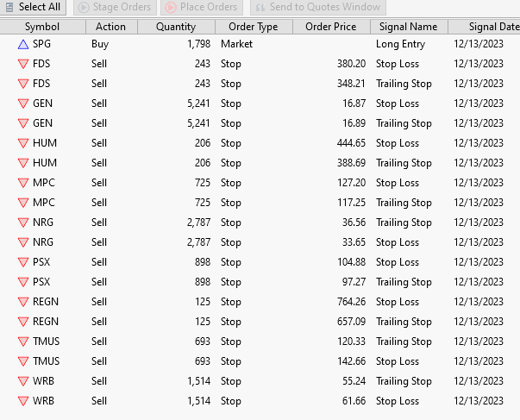520x420 pixels.
Task: Click the Place Orders button
Action: pyautogui.click(x=202, y=7)
